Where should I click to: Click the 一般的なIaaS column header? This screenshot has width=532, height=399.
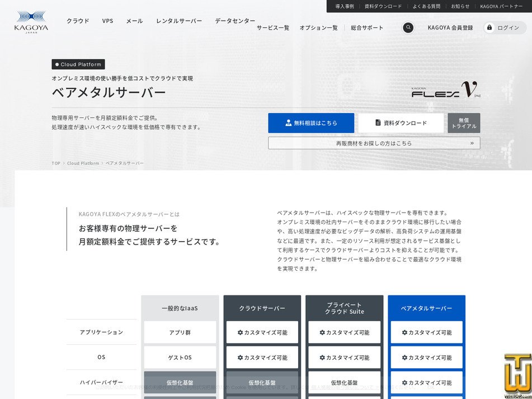coord(180,308)
